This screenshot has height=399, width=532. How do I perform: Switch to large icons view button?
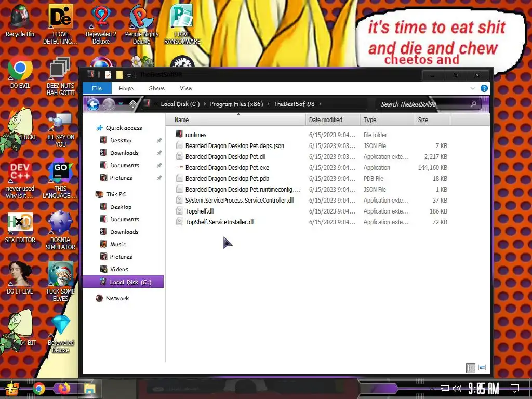[x=482, y=368]
